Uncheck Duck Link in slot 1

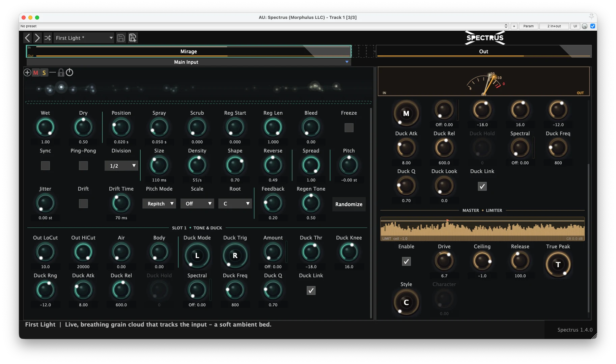tap(311, 290)
